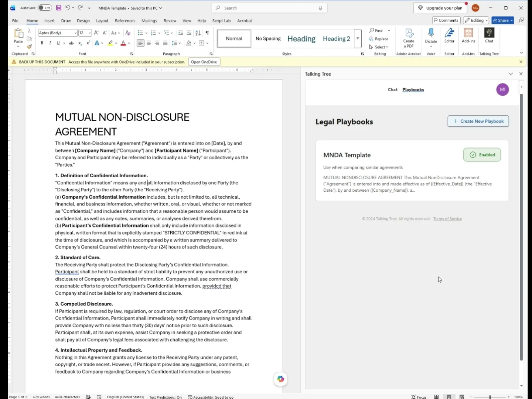Justify the paragraph text
This screenshot has width=532, height=399.
[x=165, y=43]
